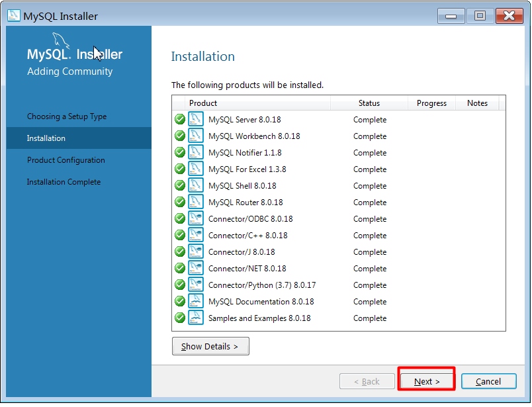
Task: Click green checkmark beside Connector/ODBC
Action: click(180, 219)
